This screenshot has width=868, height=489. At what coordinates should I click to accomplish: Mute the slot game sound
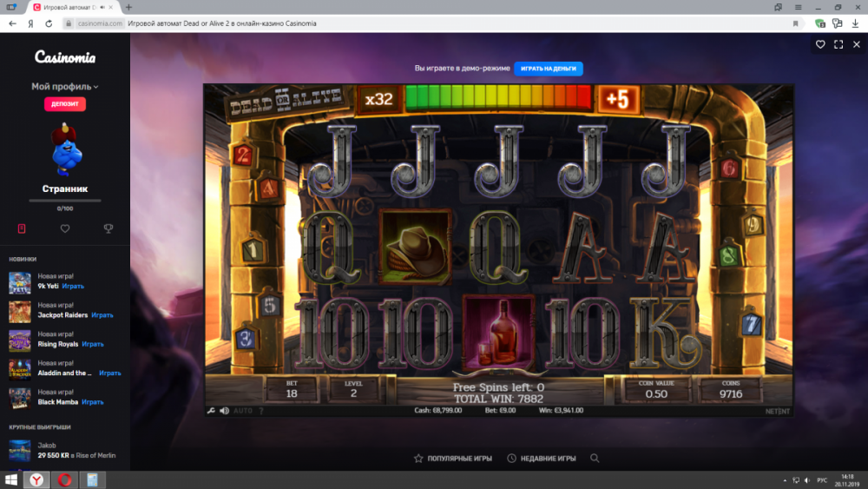click(224, 411)
